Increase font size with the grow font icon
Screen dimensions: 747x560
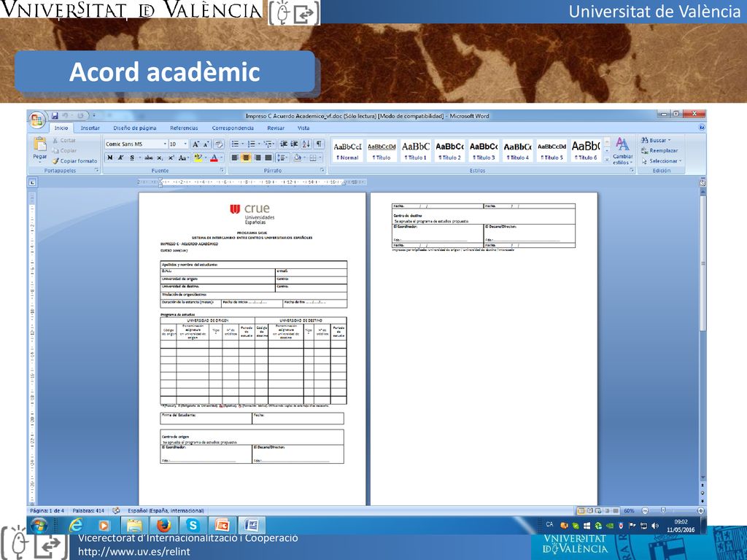click(x=196, y=144)
